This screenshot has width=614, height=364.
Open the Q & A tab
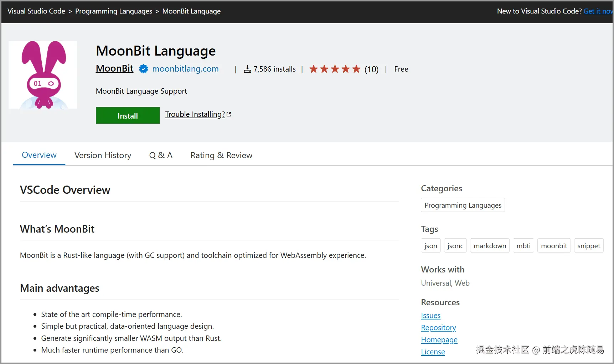pyautogui.click(x=161, y=155)
